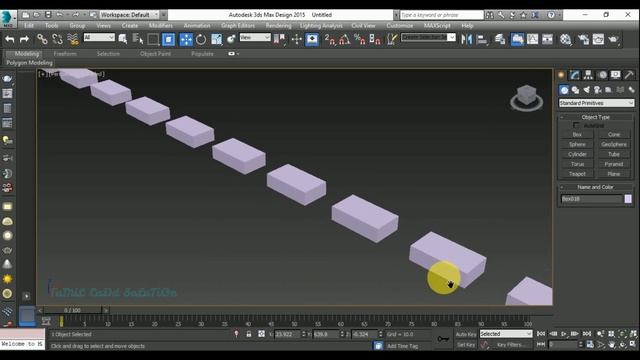The image size is (640, 360).
Task: Toggle the Angle Snap button
Action: coord(344,39)
